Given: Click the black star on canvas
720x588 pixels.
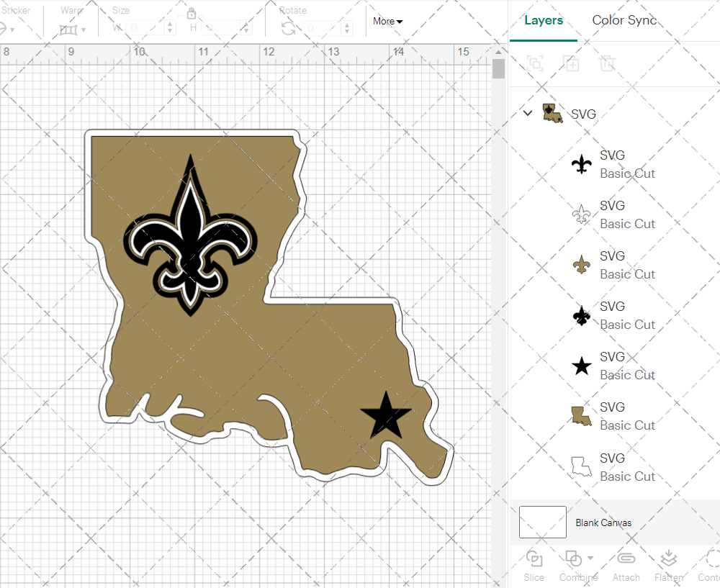Looking at the screenshot, I should coord(385,416).
